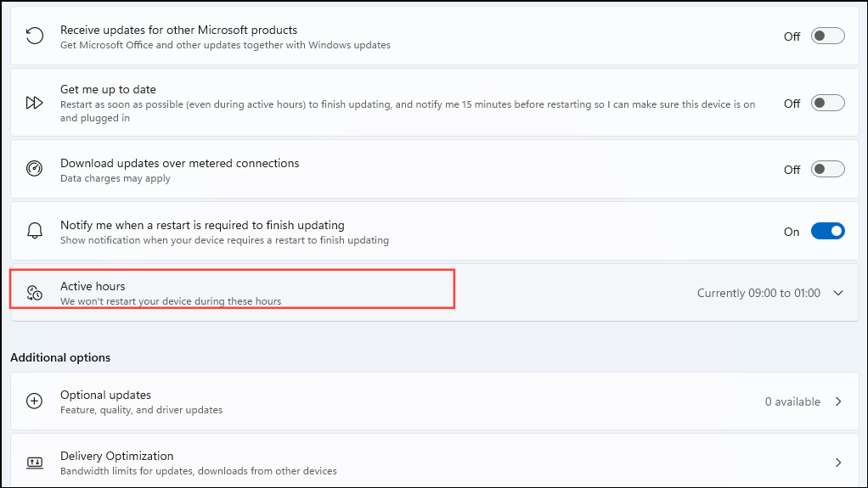Viewport: 868px width, 488px height.
Task: Click the gauge icon for metered connections
Action: [35, 169]
